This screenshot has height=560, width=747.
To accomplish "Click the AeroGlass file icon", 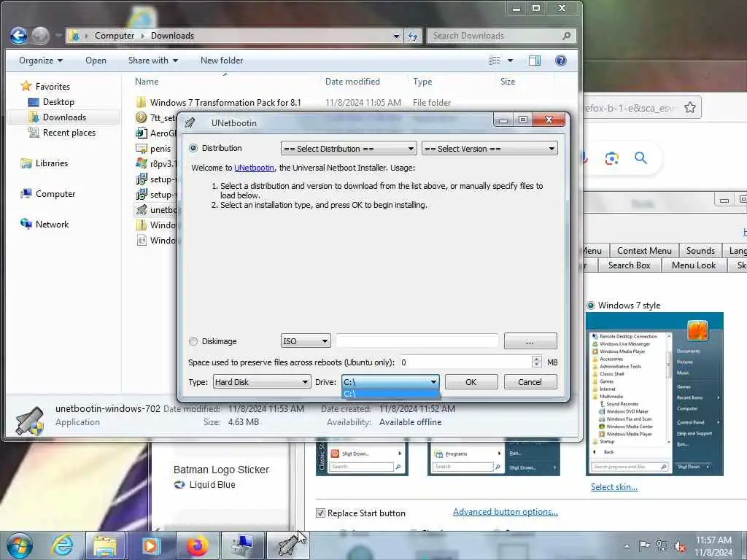I will tap(141, 133).
